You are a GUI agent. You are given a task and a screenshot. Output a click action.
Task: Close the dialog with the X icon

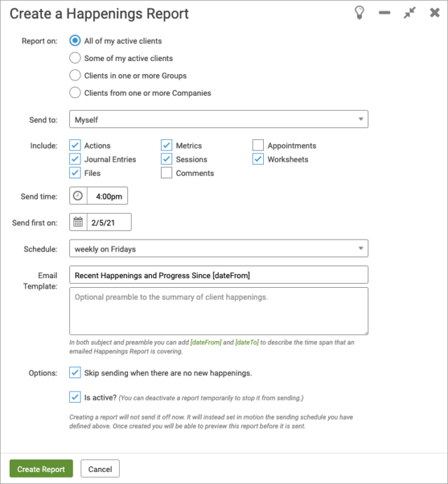[434, 13]
